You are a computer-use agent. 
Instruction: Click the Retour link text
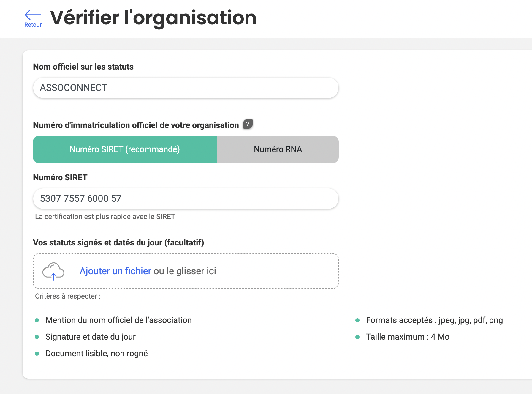33,25
